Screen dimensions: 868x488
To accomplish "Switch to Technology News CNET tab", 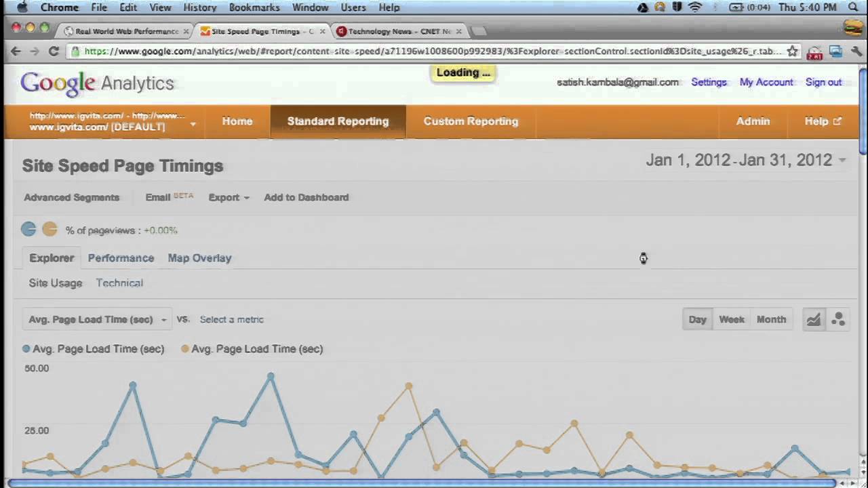I will pyautogui.click(x=398, y=31).
